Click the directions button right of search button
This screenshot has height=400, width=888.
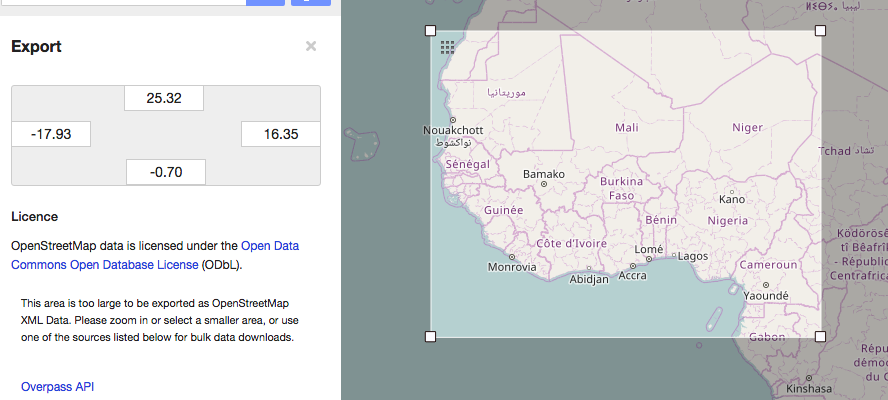pos(310,2)
